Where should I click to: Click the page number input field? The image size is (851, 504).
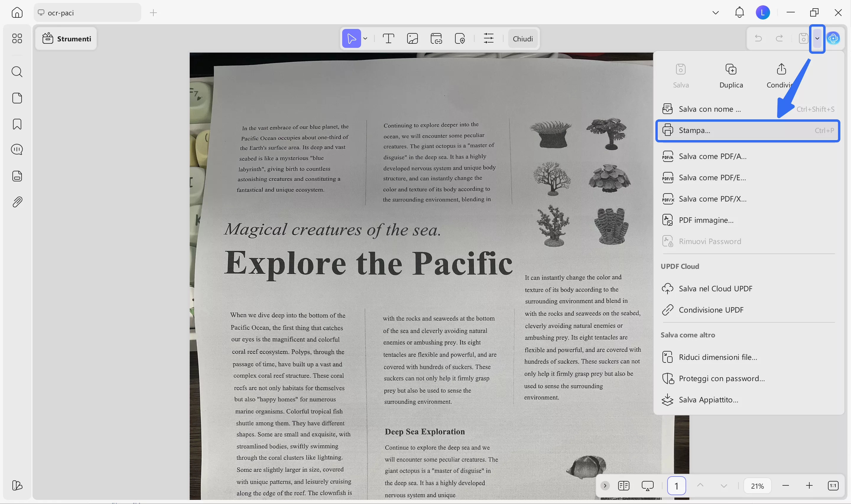676,486
